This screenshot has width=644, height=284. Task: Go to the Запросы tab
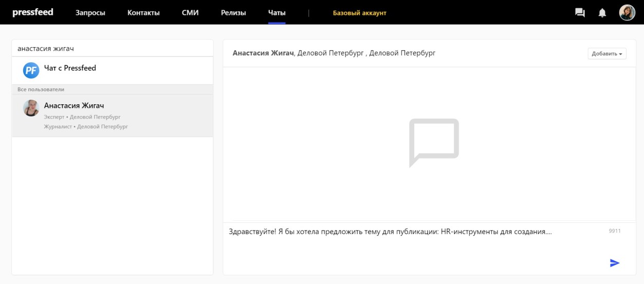(x=90, y=13)
